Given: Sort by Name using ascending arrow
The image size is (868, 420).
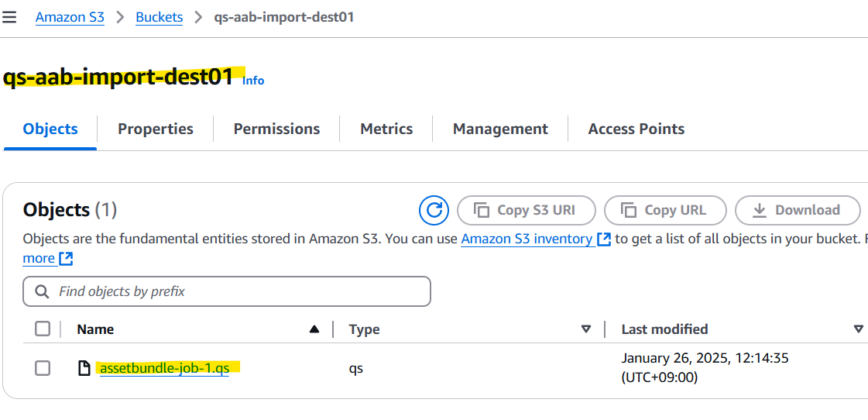Looking at the screenshot, I should point(314,329).
